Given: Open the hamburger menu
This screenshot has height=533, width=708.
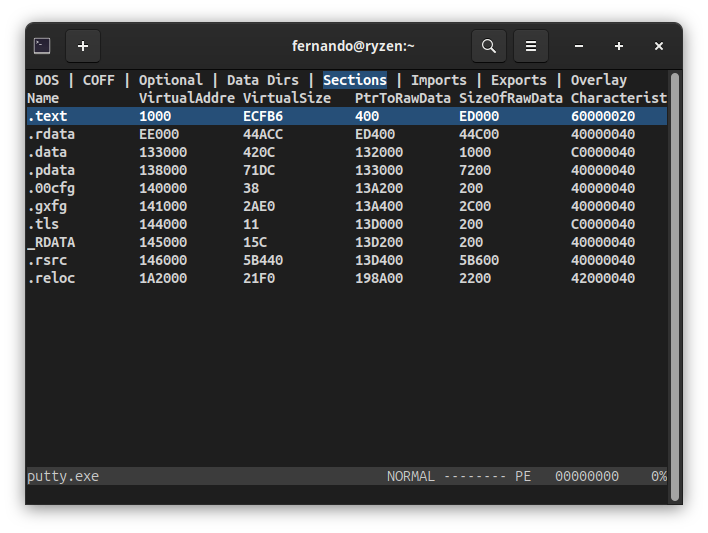Looking at the screenshot, I should click(531, 46).
